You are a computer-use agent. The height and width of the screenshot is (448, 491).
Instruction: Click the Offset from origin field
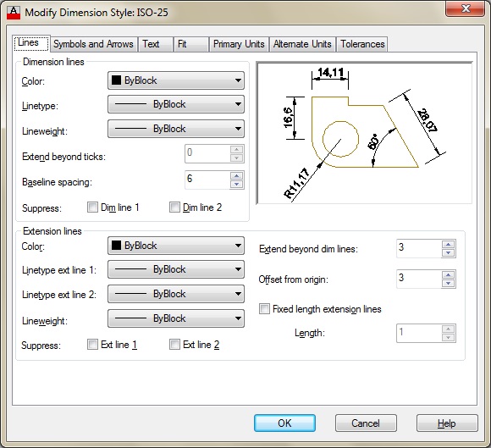[419, 279]
